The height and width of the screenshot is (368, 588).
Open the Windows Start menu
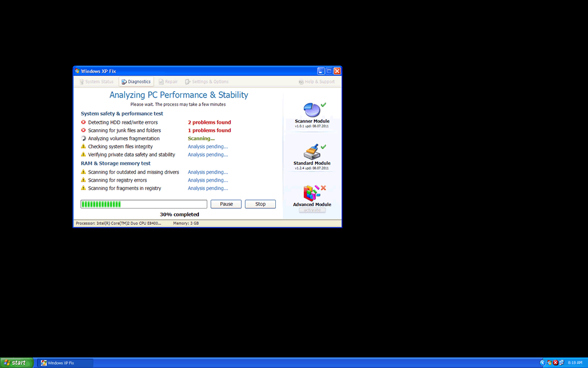coord(16,363)
